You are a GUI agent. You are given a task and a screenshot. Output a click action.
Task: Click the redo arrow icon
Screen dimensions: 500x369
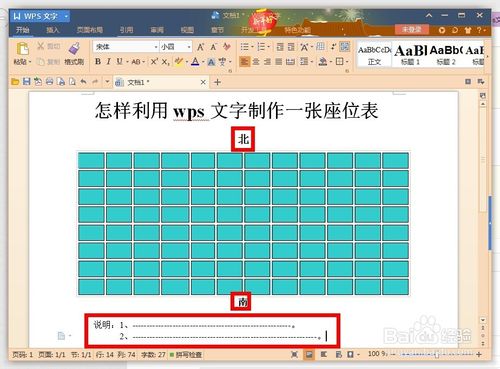coord(95,81)
